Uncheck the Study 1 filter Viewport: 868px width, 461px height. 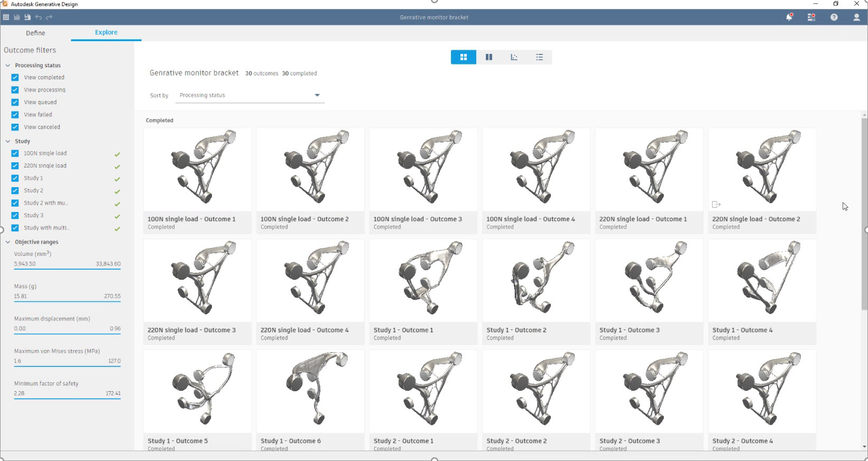coord(15,178)
